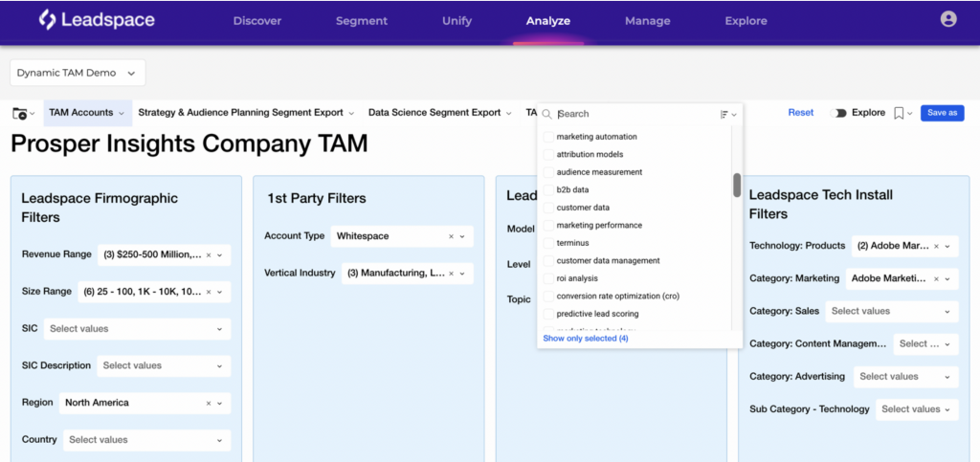This screenshot has width=980, height=462.
Task: Clear the Region North America value
Action: pos(208,403)
